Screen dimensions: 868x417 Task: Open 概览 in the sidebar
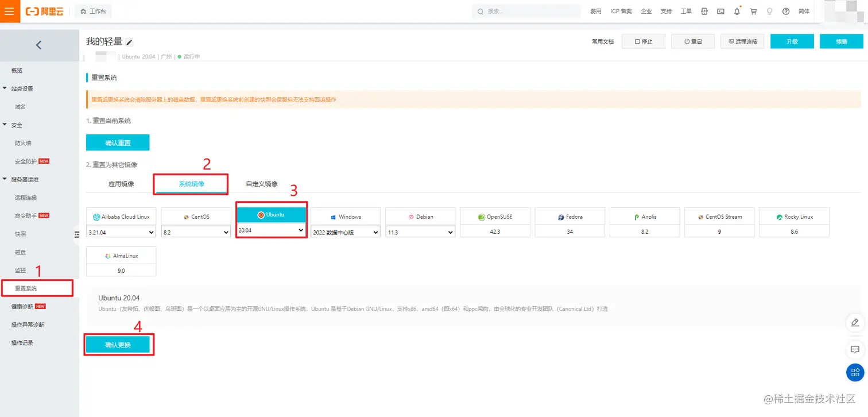click(17, 70)
